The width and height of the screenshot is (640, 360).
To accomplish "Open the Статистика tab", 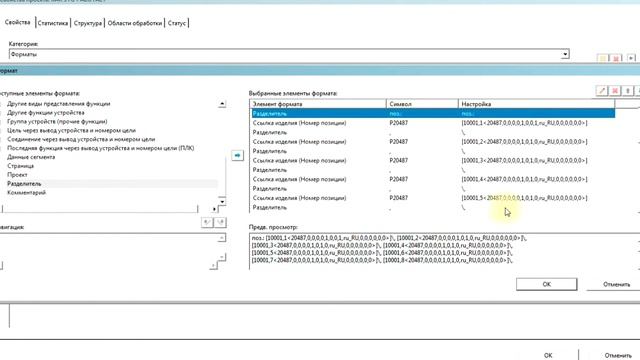I will click(x=53, y=23).
